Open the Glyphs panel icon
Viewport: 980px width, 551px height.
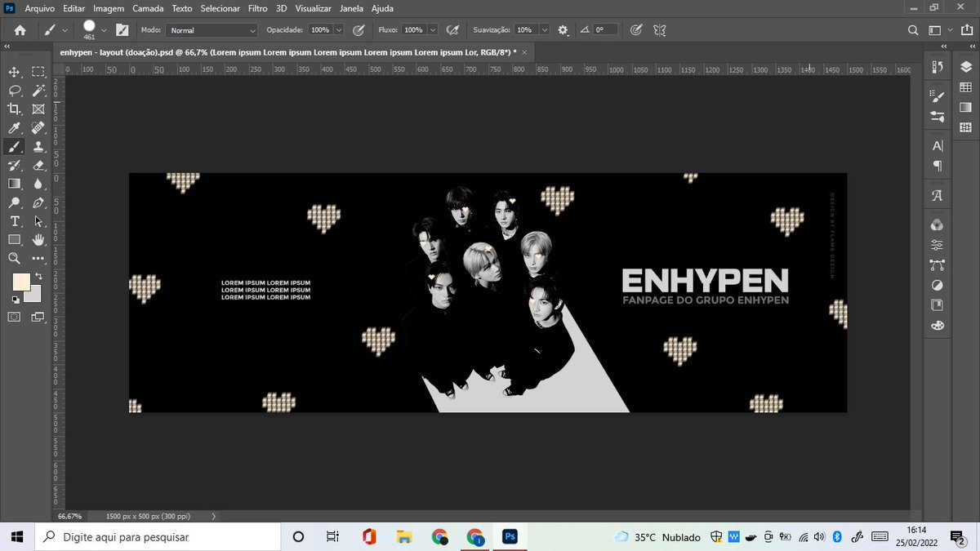(938, 196)
